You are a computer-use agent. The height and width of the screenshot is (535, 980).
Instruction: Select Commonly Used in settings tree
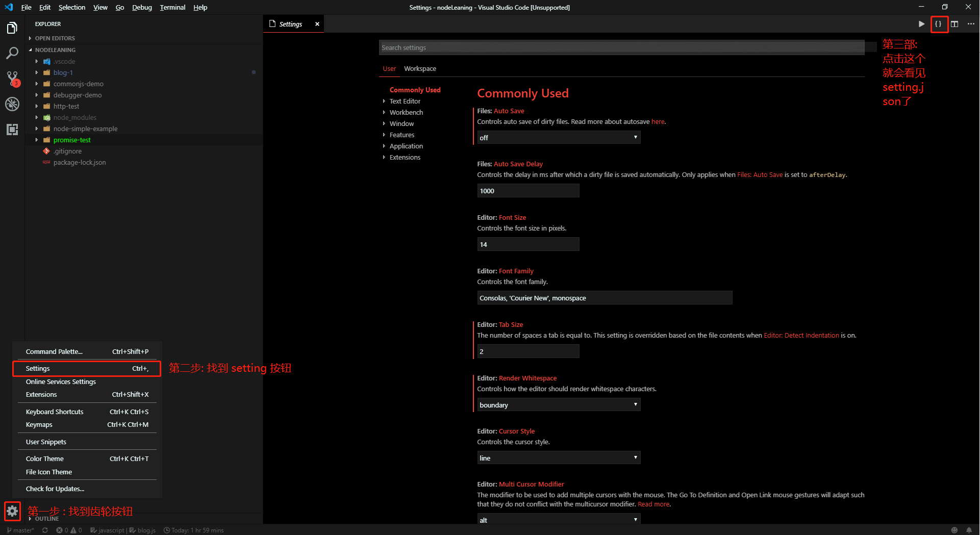[x=415, y=90]
